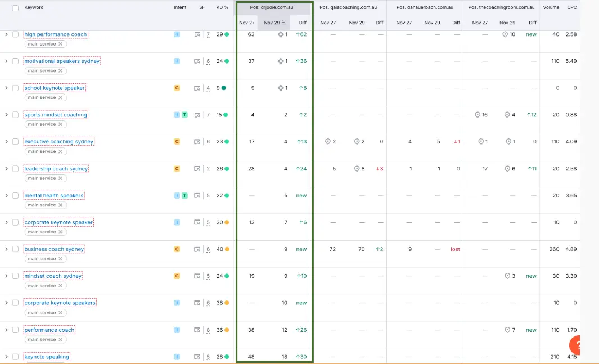Open SERP features icon for performance coach
599x364 pixels.
click(197, 330)
